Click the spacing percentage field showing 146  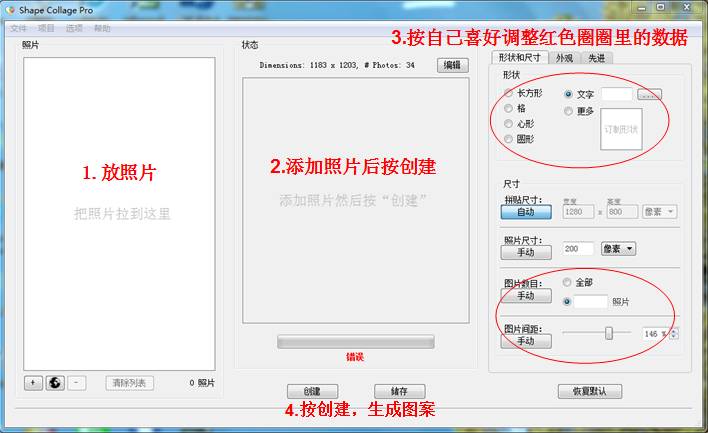coord(656,334)
